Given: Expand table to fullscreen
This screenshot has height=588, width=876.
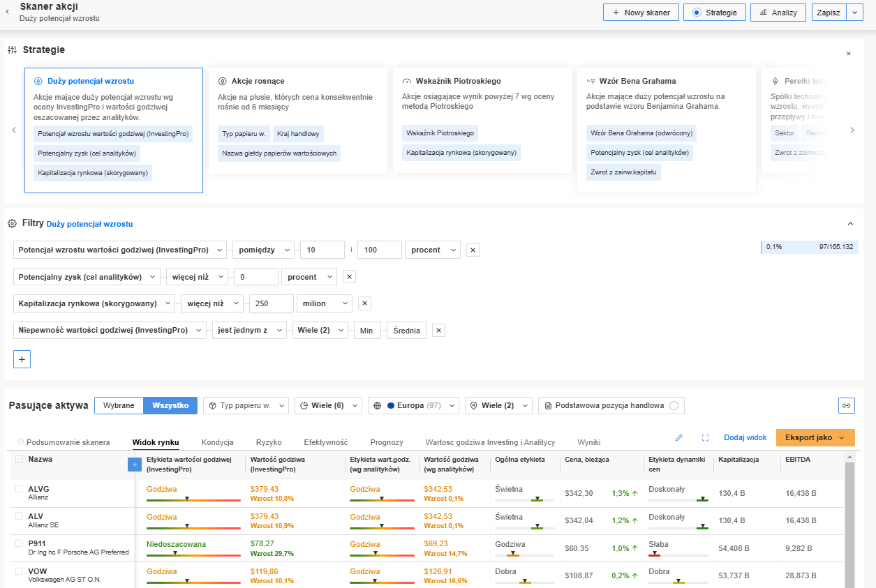Looking at the screenshot, I should pyautogui.click(x=705, y=438).
